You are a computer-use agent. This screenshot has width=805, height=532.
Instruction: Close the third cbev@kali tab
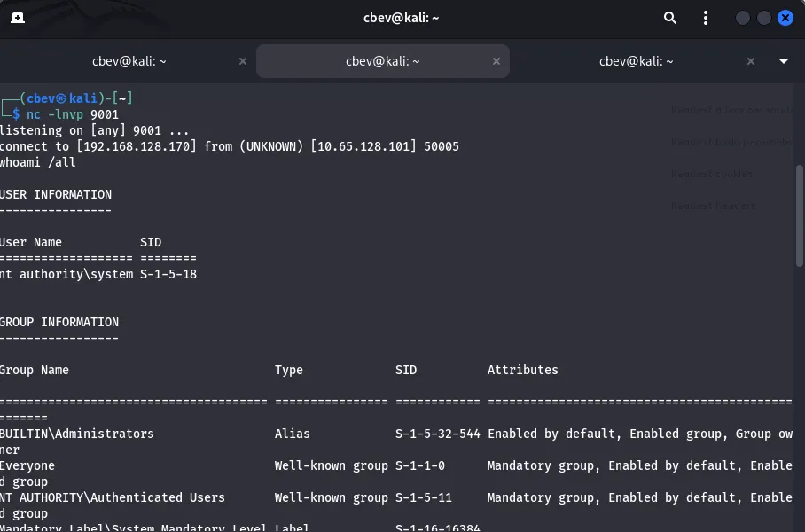tap(751, 61)
